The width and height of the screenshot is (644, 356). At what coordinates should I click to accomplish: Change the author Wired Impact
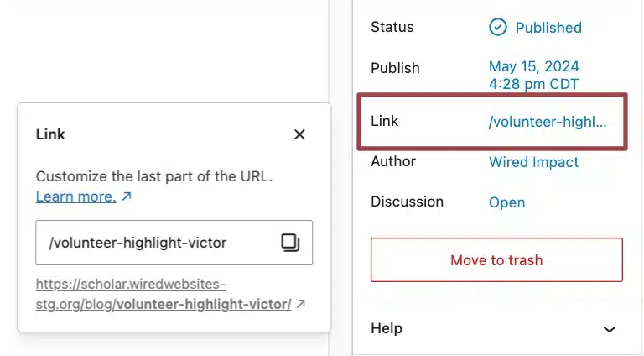[x=533, y=162]
